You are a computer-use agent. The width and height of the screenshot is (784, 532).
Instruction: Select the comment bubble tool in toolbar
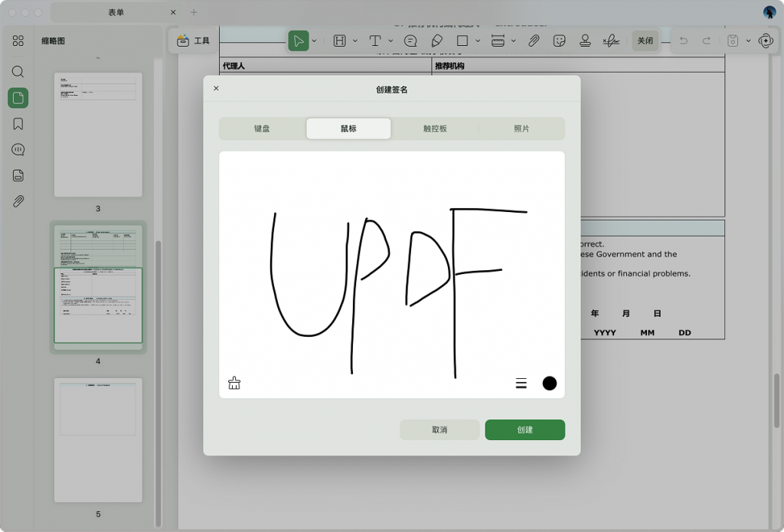[410, 41]
